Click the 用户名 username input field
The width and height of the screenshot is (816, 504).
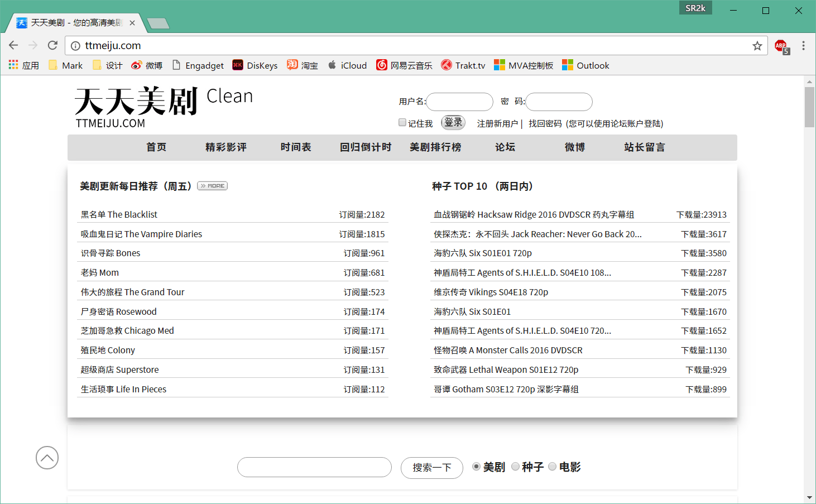tap(459, 102)
